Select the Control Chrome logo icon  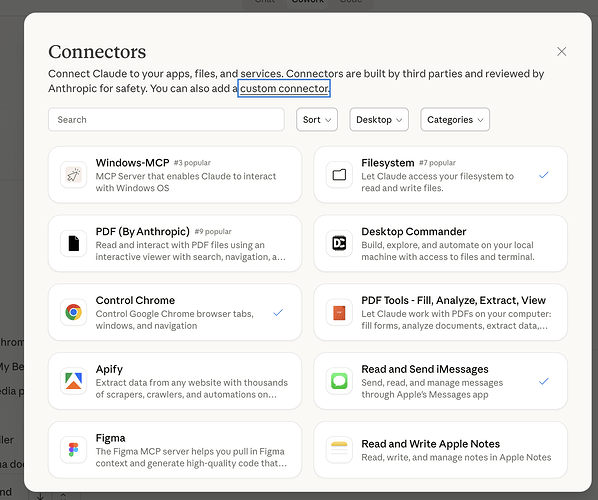click(73, 312)
